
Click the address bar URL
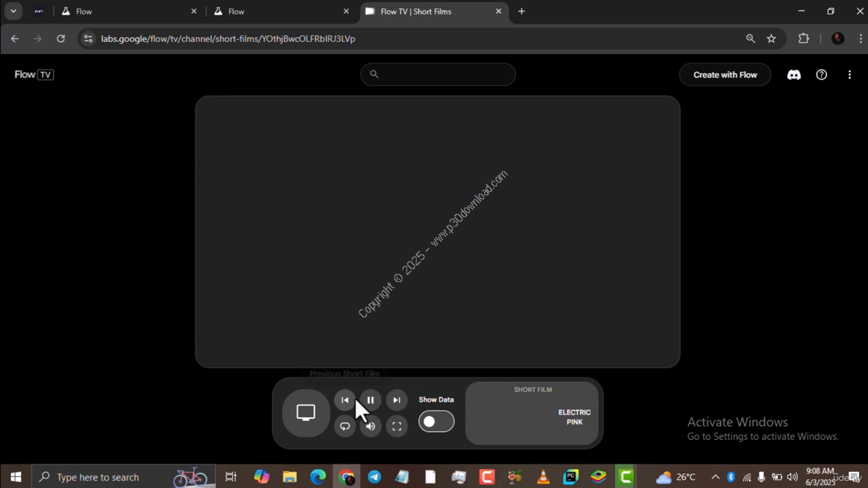coord(228,39)
